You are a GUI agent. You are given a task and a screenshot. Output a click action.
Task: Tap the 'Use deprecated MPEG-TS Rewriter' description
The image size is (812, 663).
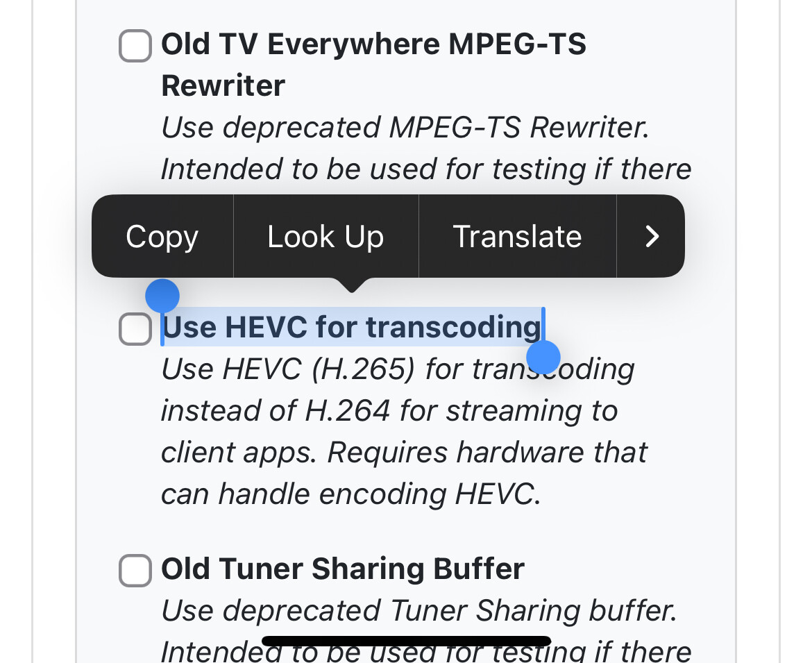(405, 128)
